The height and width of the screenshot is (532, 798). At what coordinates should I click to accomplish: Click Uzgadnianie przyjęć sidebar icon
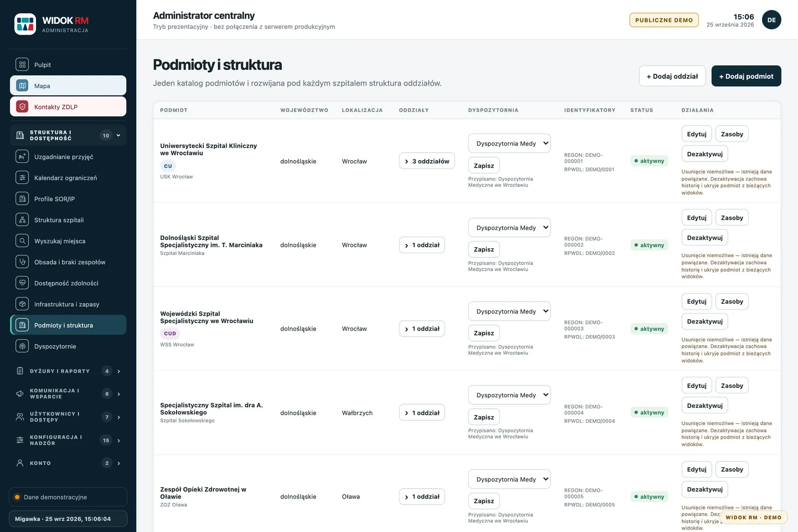point(22,157)
